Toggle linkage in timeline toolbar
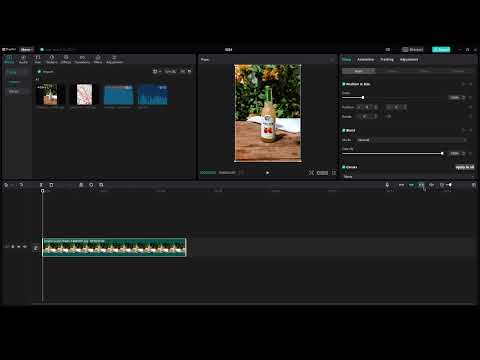Screen dimensions: 480x360 tap(421, 185)
